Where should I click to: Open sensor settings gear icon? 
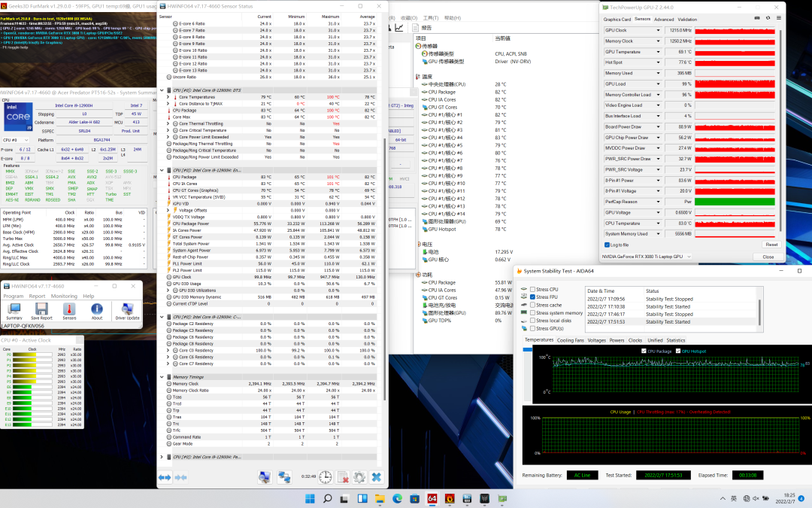tap(359, 477)
